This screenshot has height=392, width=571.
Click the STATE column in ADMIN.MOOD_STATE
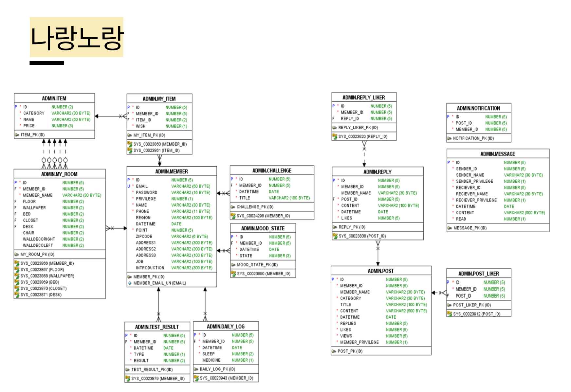[263, 256]
